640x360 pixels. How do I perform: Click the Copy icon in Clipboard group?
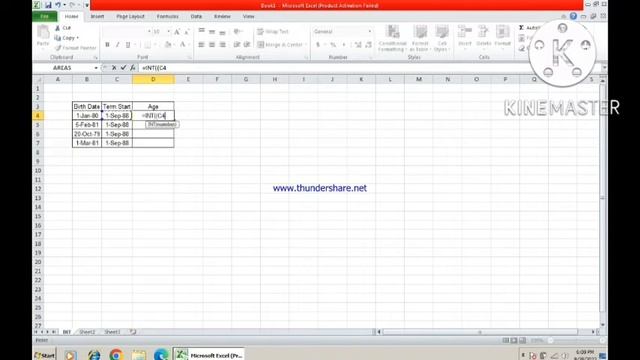point(58,38)
